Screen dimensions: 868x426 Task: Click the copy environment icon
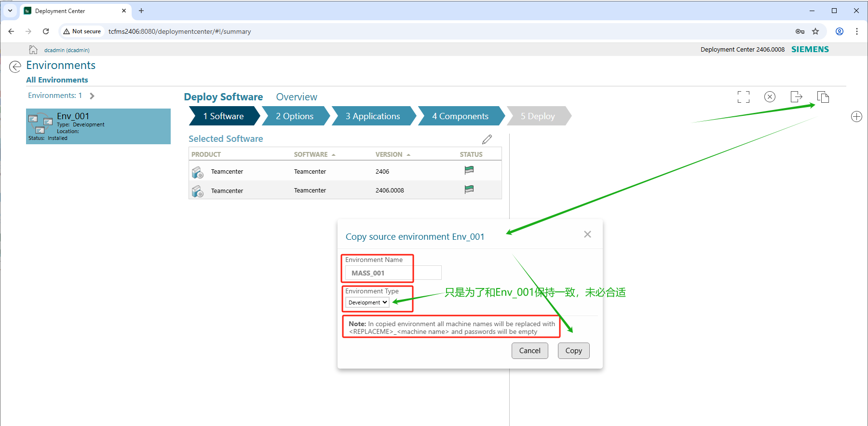(823, 97)
